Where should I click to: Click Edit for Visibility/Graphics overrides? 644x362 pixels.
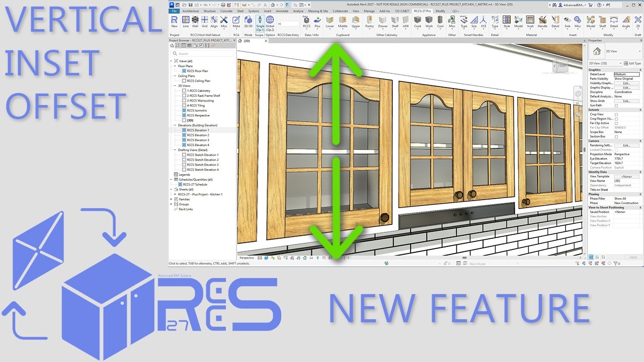(x=627, y=83)
